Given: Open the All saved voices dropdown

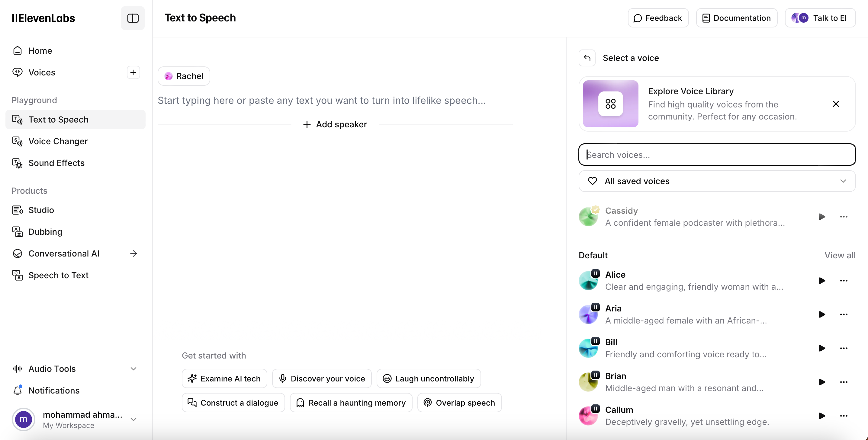Looking at the screenshot, I should pyautogui.click(x=717, y=181).
